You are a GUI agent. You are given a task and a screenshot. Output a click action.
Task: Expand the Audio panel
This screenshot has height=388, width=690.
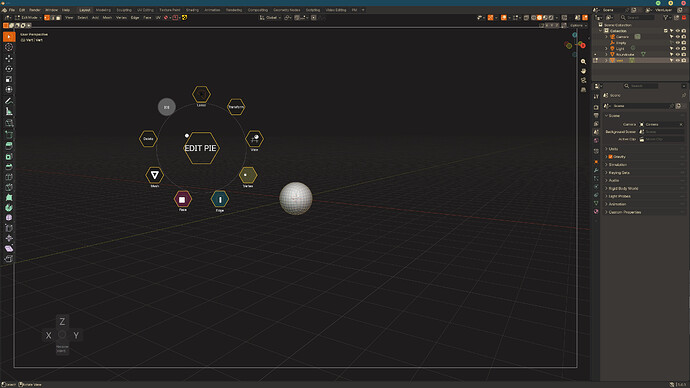click(x=613, y=180)
